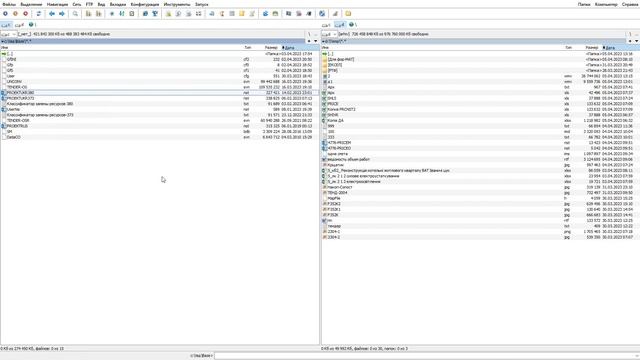Click the right panel network globe drive icon
640x360 pixels.
click(352, 25)
